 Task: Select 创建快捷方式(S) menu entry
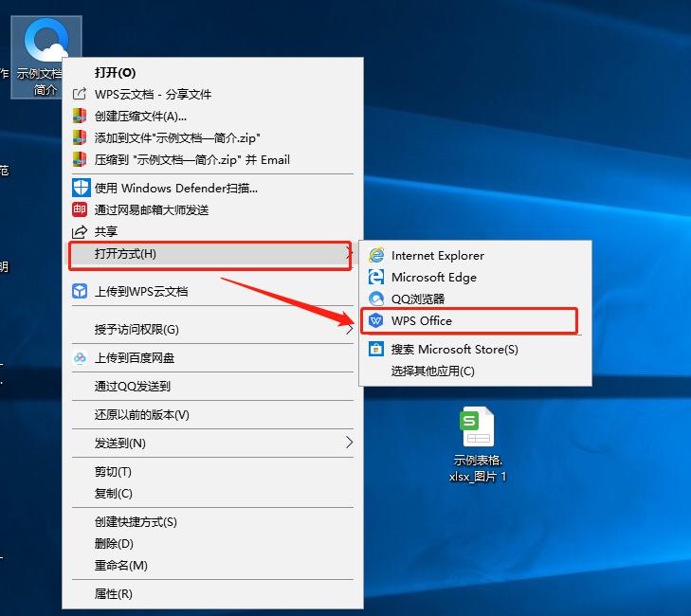coord(213,522)
